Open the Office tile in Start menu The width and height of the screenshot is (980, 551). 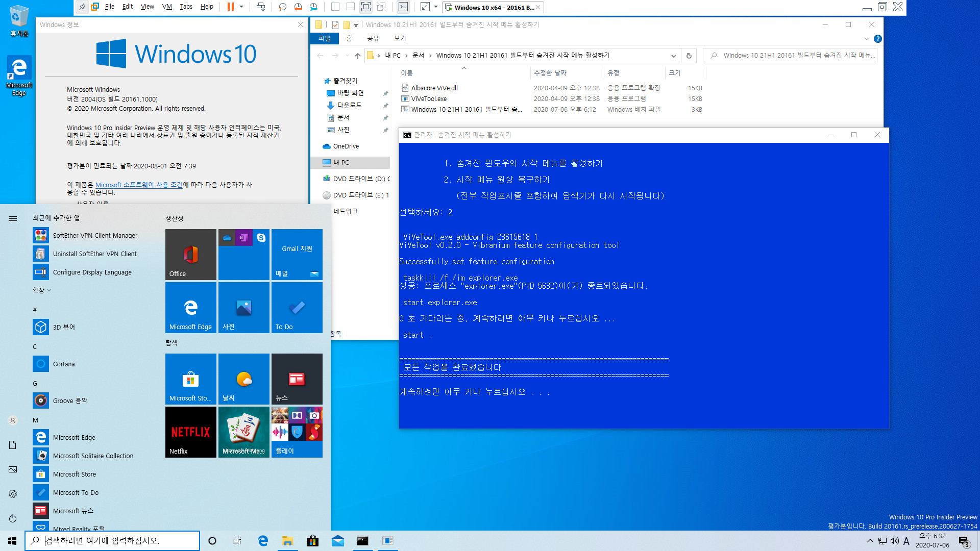coord(191,255)
